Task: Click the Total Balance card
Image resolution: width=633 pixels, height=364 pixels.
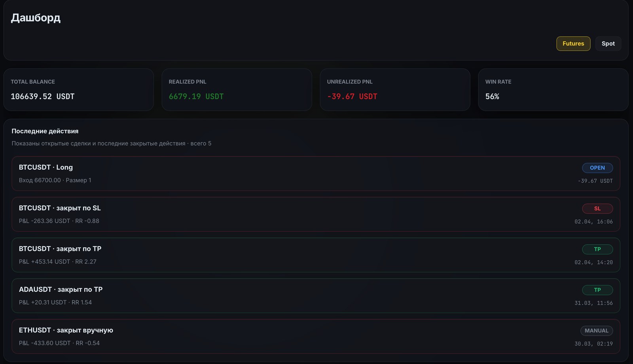Action: point(78,89)
